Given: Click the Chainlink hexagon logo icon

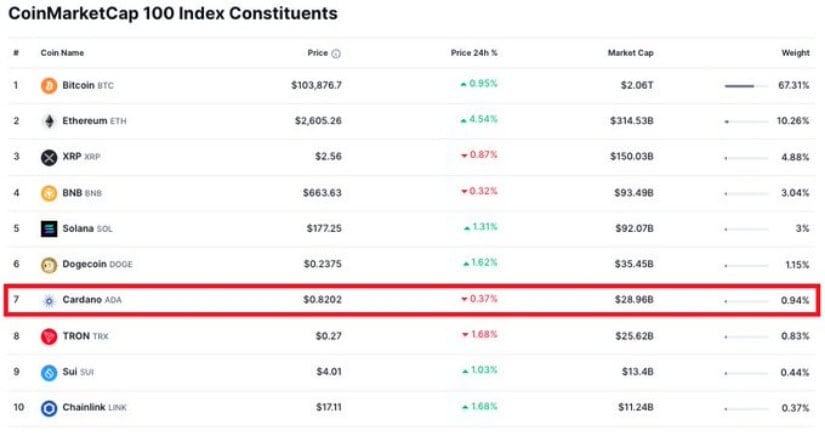Looking at the screenshot, I should (x=49, y=408).
